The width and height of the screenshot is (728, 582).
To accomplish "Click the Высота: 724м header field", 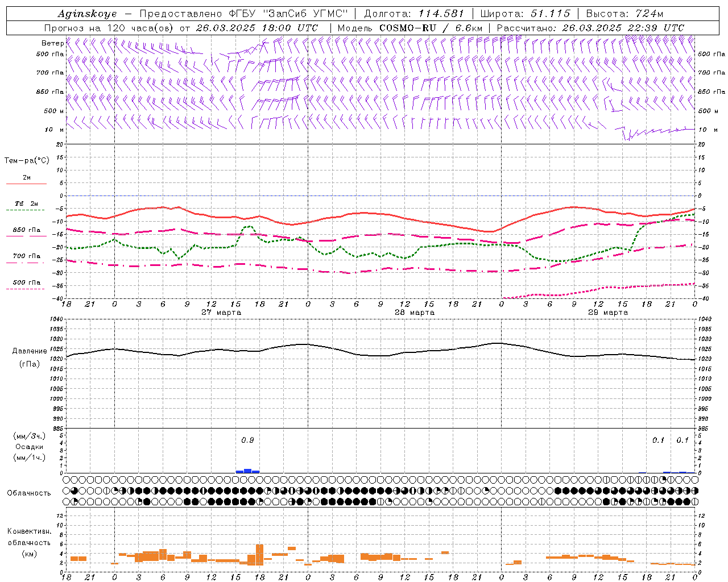I will click(x=624, y=14).
